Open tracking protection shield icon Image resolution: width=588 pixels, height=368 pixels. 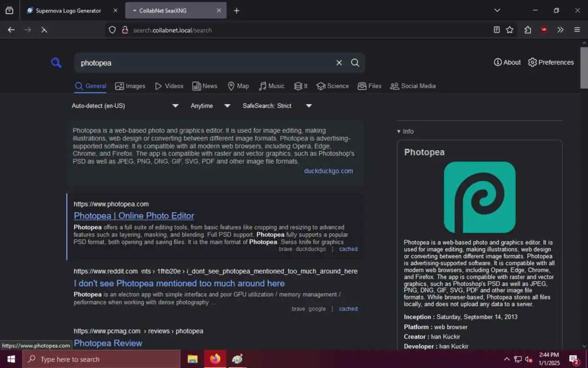[x=112, y=30]
